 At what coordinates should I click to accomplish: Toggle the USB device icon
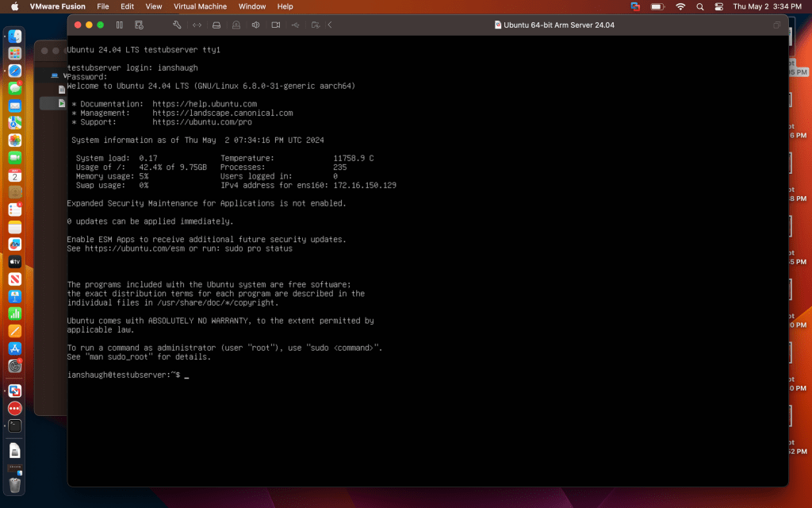(296, 25)
